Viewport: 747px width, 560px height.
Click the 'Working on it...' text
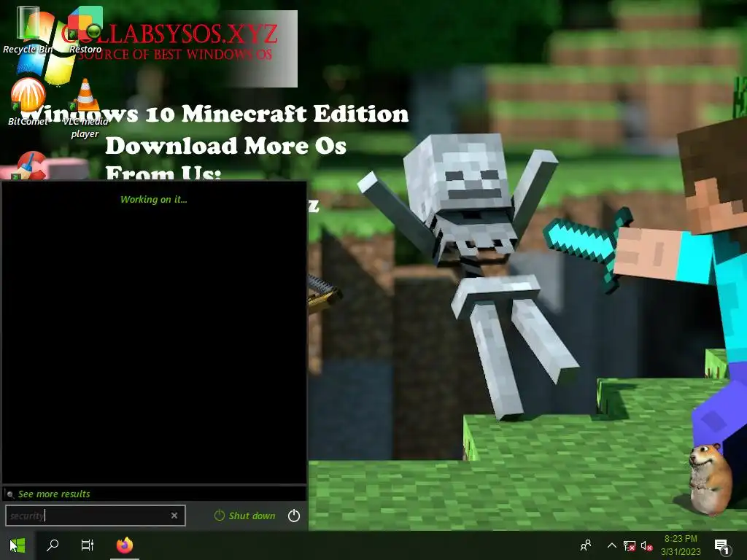pyautogui.click(x=153, y=200)
